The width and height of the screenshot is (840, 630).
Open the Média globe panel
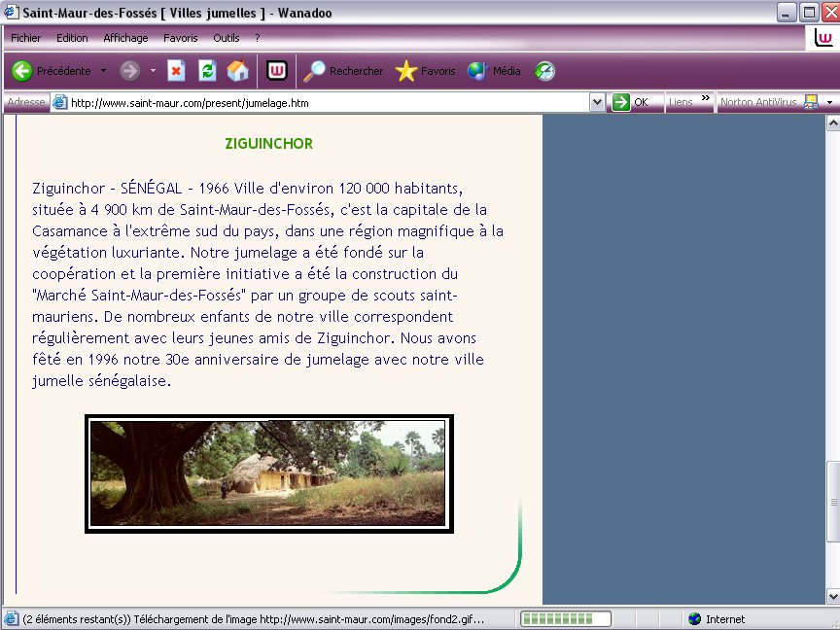pyautogui.click(x=494, y=71)
